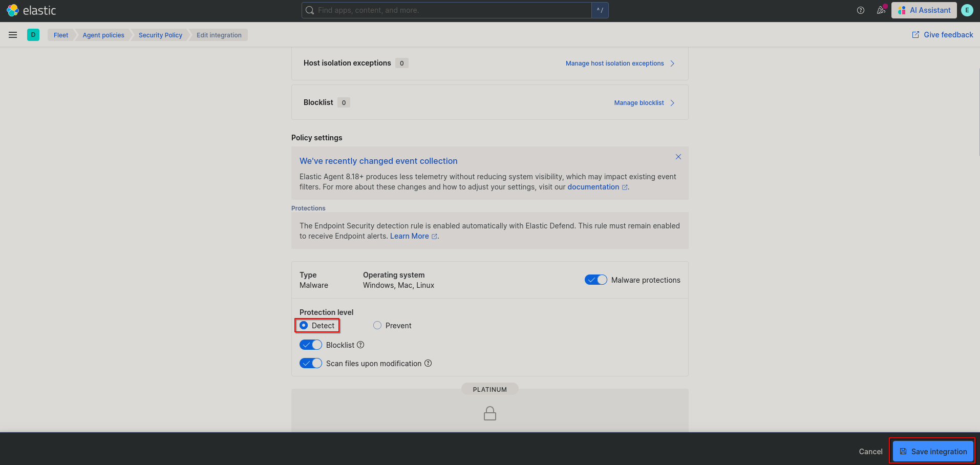The width and height of the screenshot is (980, 465).
Task: Go to the Fleet breadcrumb
Action: point(61,35)
